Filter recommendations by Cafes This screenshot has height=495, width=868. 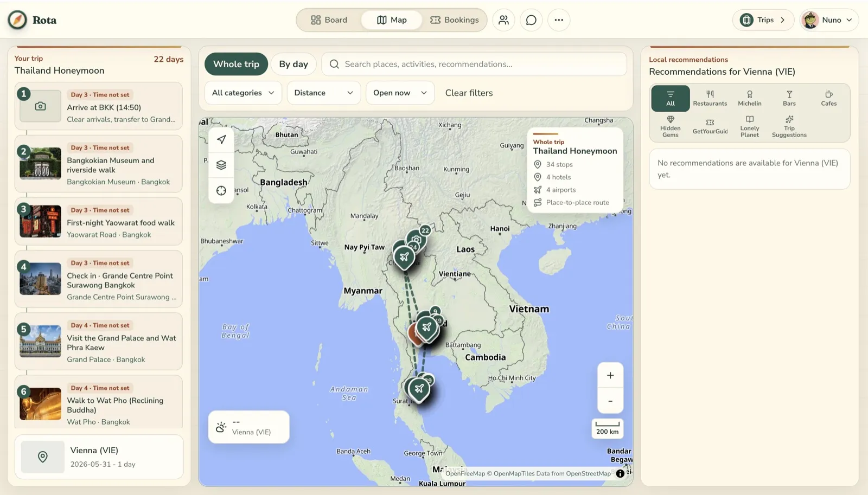[829, 98]
